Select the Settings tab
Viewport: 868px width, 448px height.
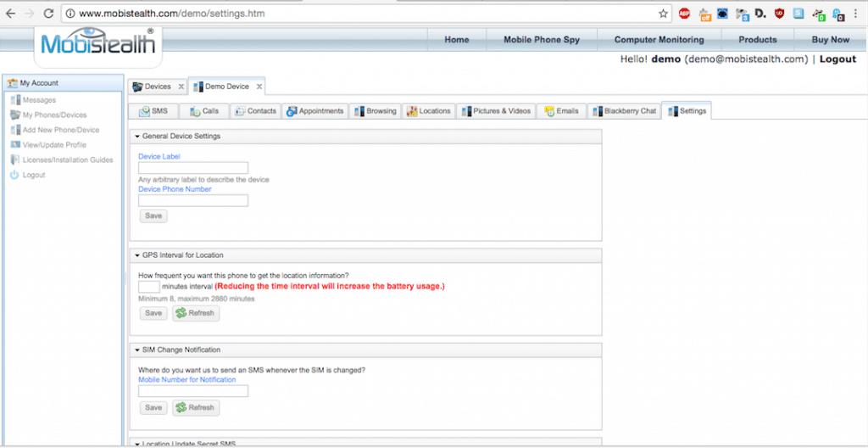coord(687,111)
